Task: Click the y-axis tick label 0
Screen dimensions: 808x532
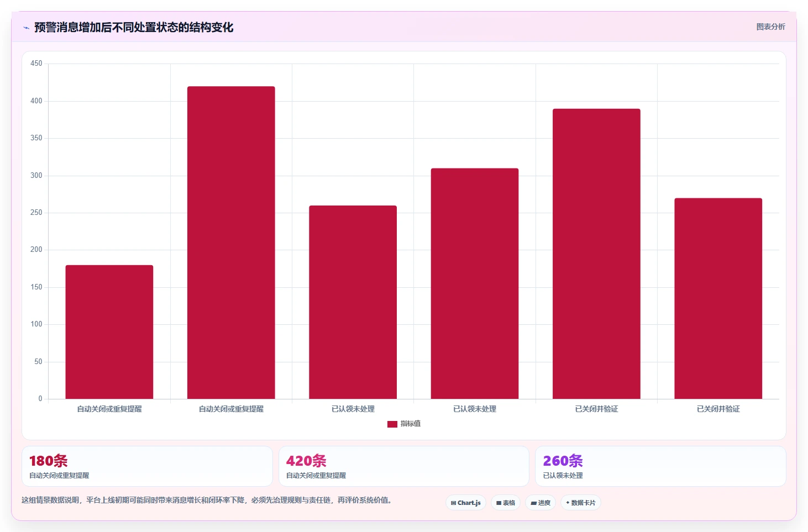Action: coord(40,399)
